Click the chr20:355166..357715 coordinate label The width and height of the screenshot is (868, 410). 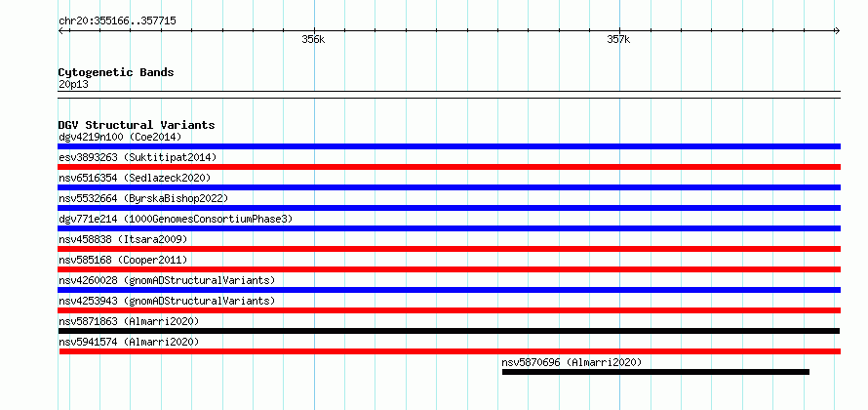117,21
